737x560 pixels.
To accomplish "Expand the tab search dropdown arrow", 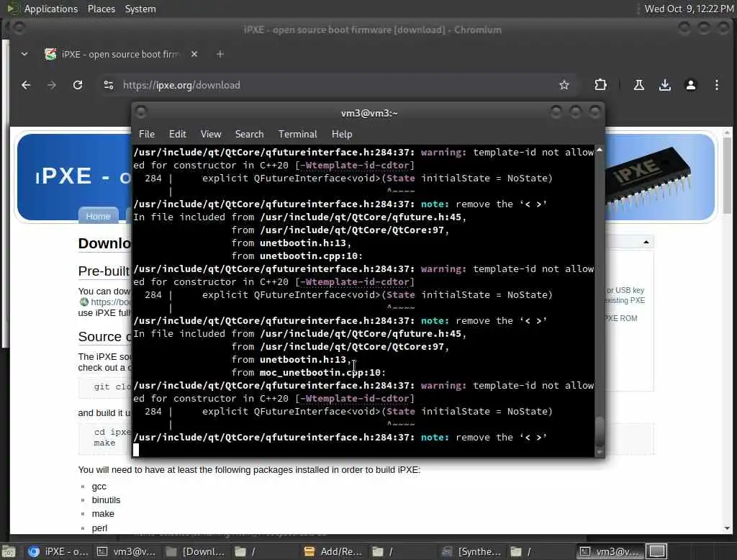I will point(24,54).
